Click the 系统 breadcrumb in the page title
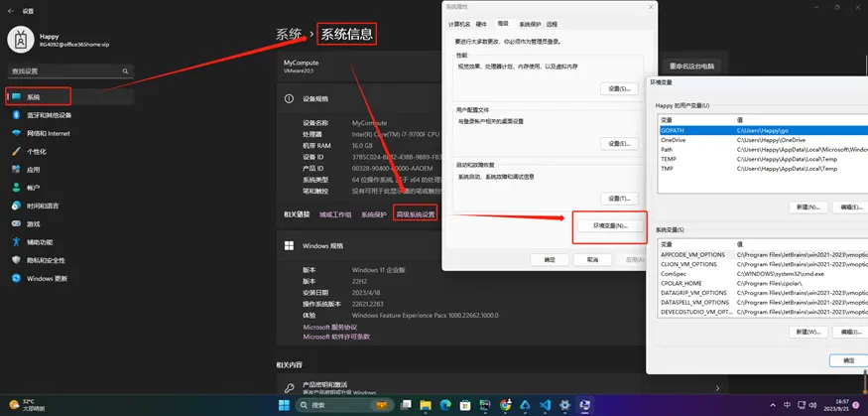The image size is (868, 416). [290, 35]
